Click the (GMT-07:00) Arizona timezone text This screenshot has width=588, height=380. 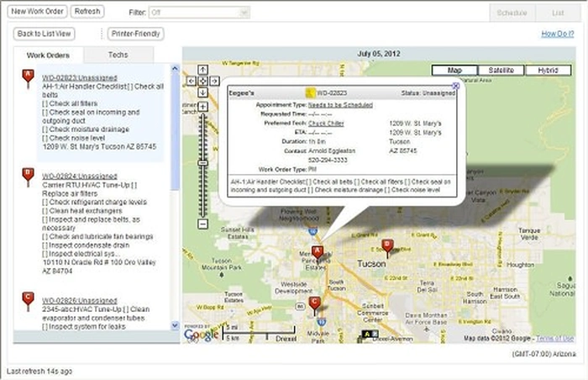point(543,354)
